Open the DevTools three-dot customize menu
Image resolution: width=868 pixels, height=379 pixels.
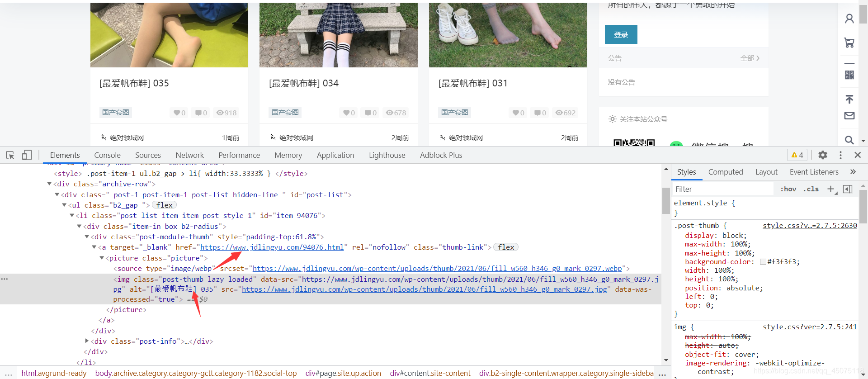(840, 155)
